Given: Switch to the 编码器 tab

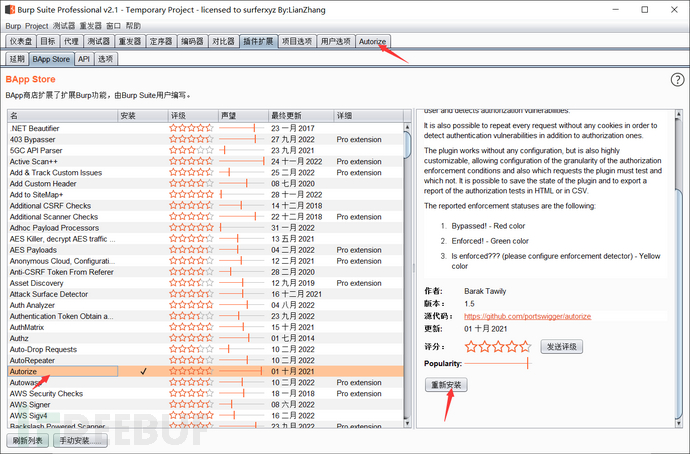Looking at the screenshot, I should click(x=192, y=41).
